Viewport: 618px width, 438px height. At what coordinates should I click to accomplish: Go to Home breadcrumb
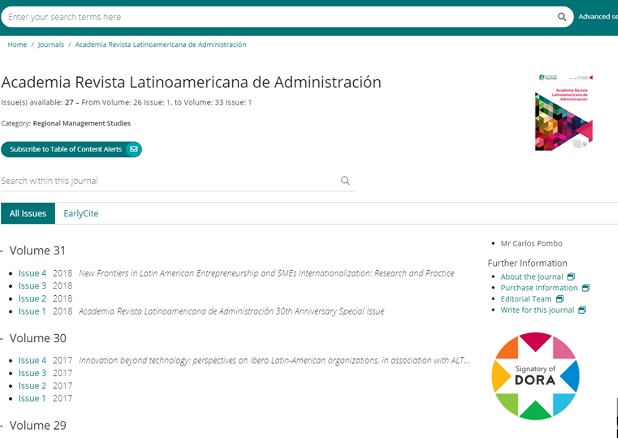click(x=17, y=45)
